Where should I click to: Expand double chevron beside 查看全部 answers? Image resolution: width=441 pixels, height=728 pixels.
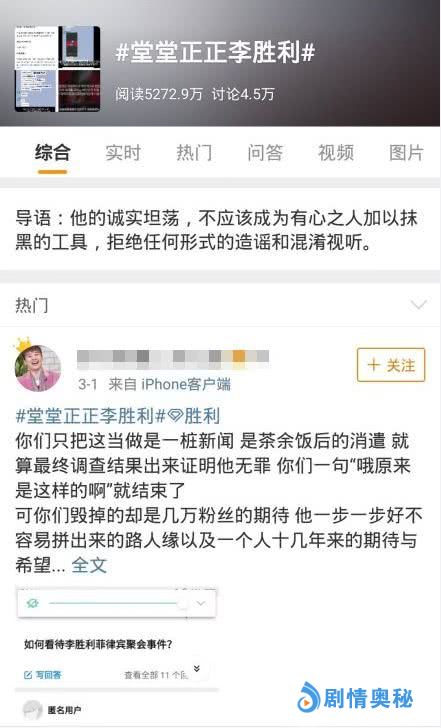click(x=196, y=669)
